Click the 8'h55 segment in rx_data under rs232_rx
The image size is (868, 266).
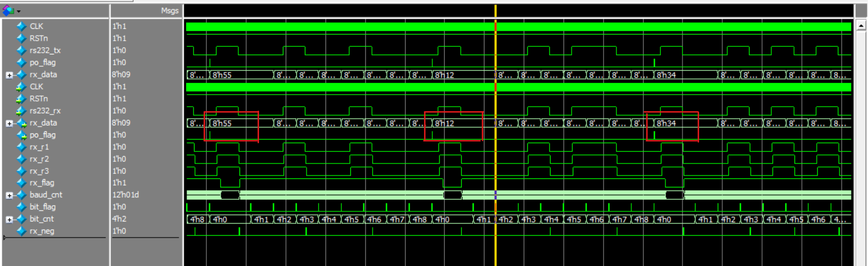241,123
